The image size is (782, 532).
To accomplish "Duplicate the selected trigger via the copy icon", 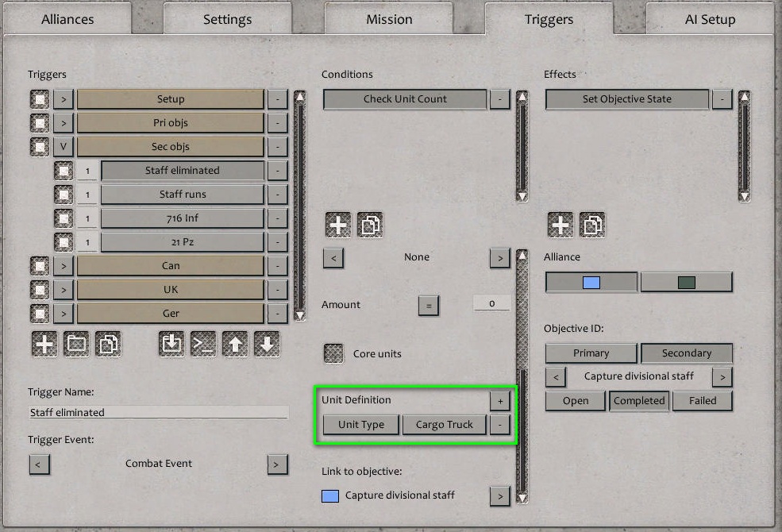I will (108, 344).
